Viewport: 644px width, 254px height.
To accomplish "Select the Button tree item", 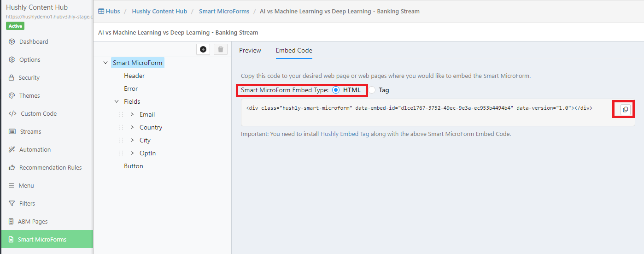I will click(x=134, y=166).
